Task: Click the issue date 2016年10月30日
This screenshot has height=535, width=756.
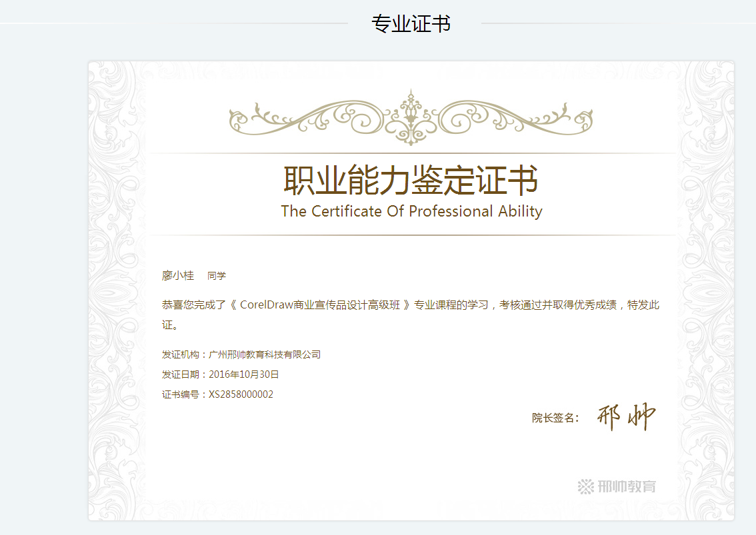Action: (x=244, y=374)
